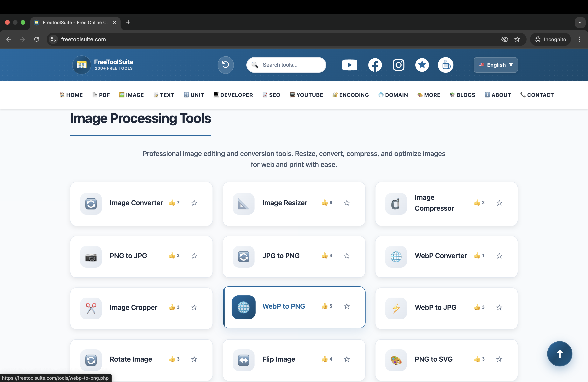Click the FreeToolSuite logo icon
This screenshot has width=588, height=382.
coord(81,65)
